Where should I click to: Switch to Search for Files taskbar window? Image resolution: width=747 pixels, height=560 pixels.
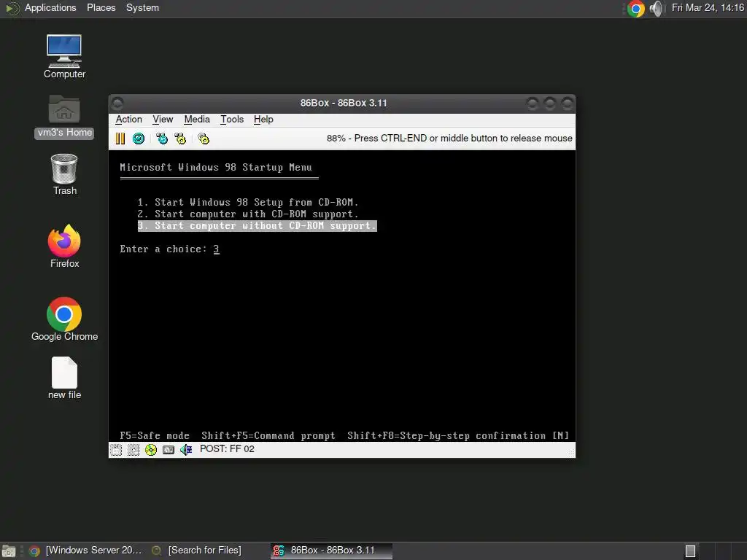coord(196,551)
